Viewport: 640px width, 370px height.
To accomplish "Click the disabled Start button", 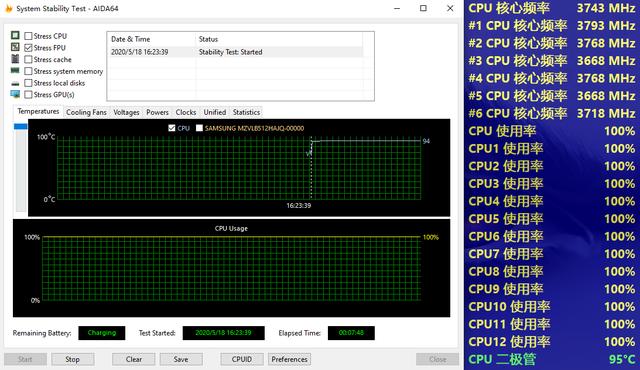I will tap(25, 359).
